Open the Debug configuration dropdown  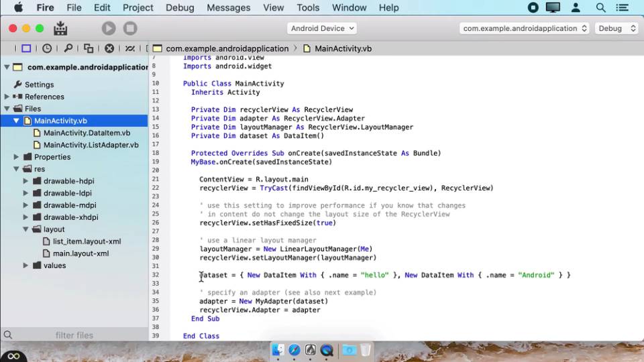[x=616, y=29]
